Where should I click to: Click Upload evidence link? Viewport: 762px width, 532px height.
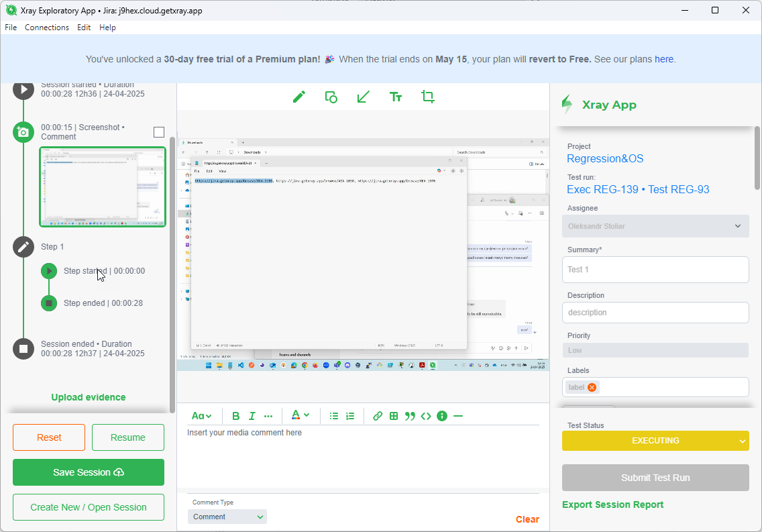pyautogui.click(x=89, y=397)
